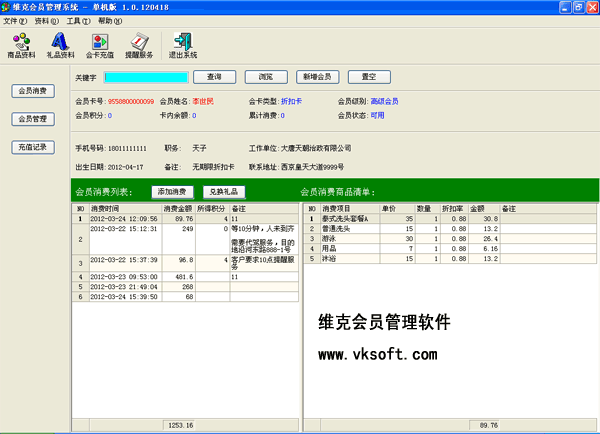Open the 文件(F) menu
Viewport: 600px width, 434px height.
pyautogui.click(x=16, y=20)
